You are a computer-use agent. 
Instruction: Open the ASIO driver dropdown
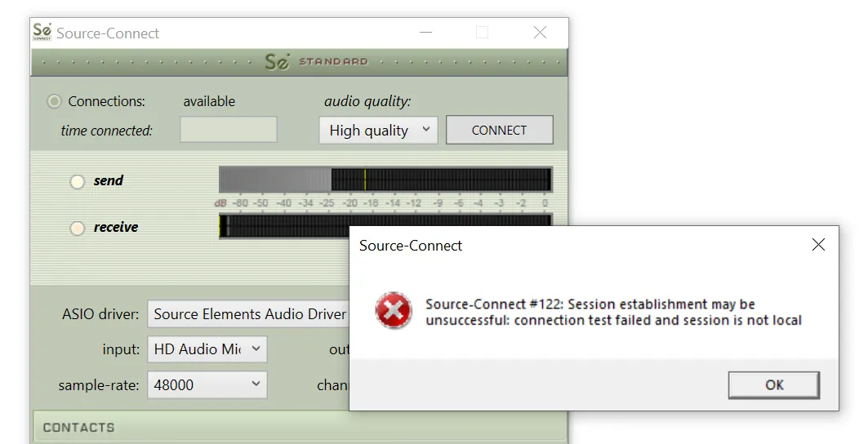[248, 314]
